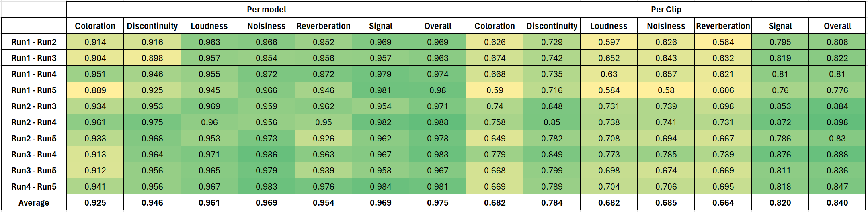This screenshot has height=212, width=868.
Task: Click Per Clip Overall average 0.840
Action: (837, 203)
